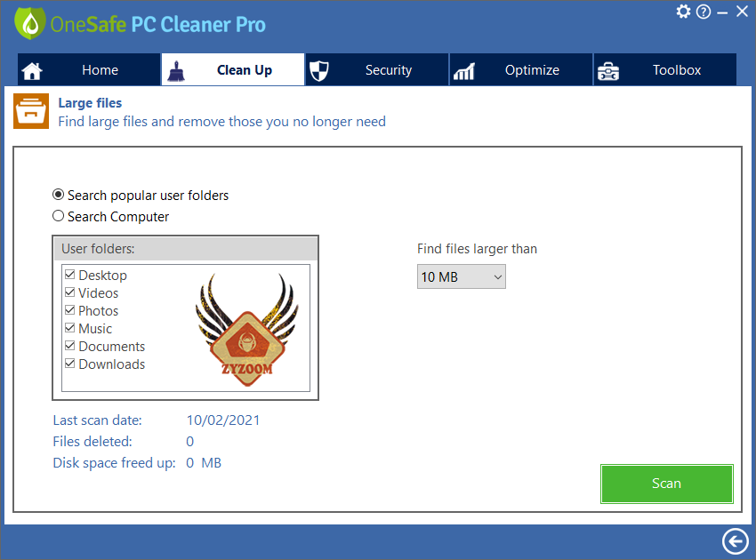Click the broom icon on Clean Up tab
Viewport: 756px width, 560px height.
point(176,71)
